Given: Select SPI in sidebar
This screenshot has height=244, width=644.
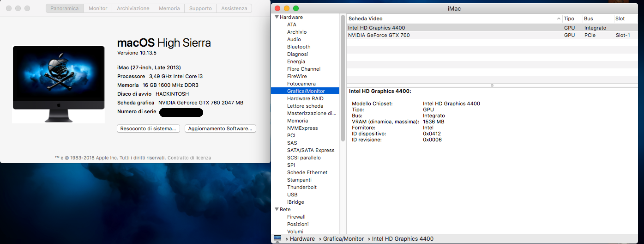Looking at the screenshot, I should 291,165.
